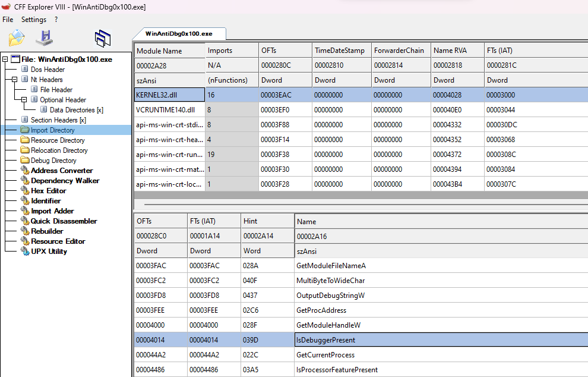The image size is (588, 377).
Task: Click the horizontal scrollbar under the module list
Action: pos(356,195)
